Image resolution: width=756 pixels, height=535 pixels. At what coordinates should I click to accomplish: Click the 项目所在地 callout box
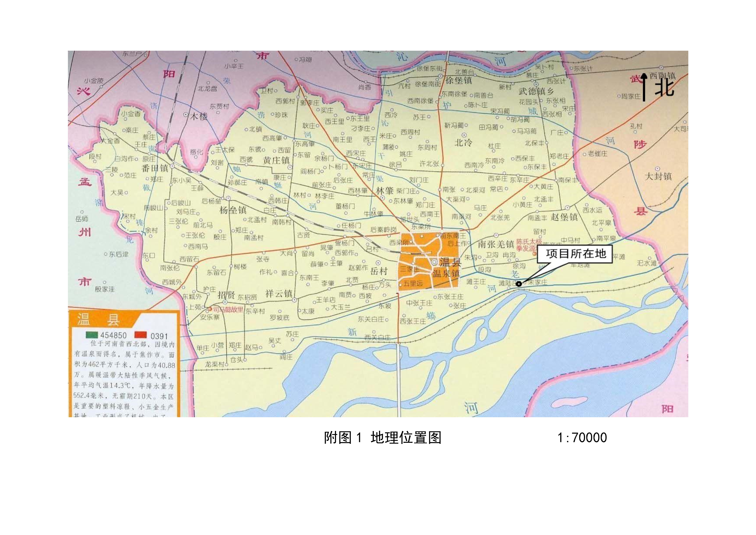(x=575, y=254)
